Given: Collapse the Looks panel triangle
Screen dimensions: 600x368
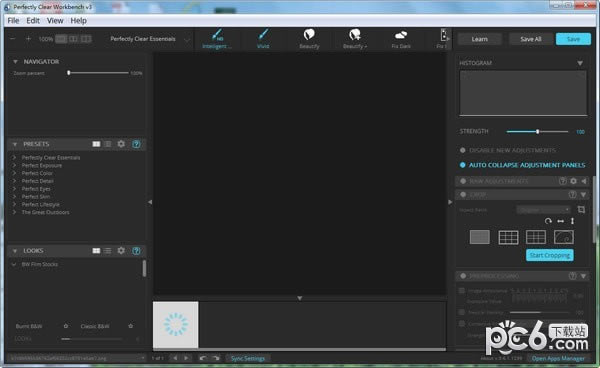Looking at the screenshot, I should coord(15,251).
